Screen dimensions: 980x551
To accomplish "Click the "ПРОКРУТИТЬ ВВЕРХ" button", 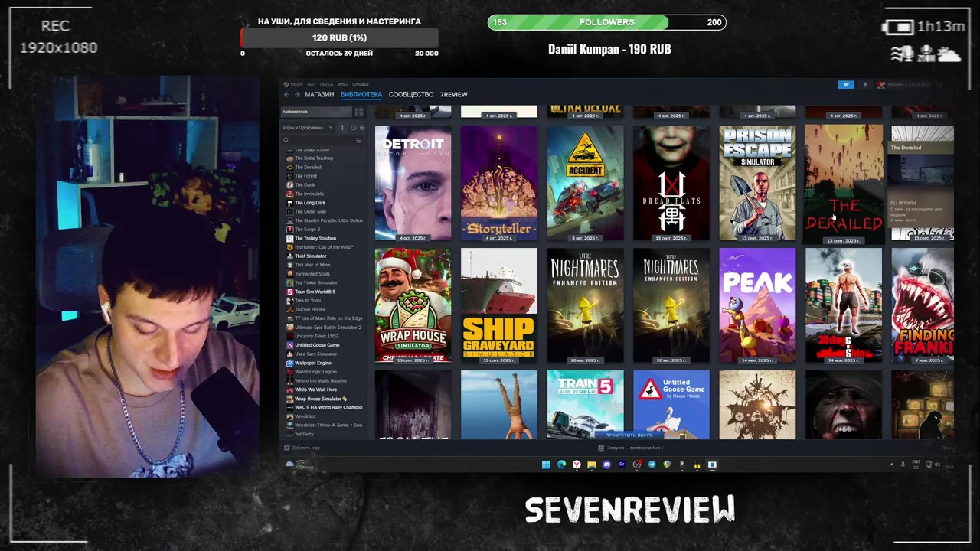I will tap(629, 435).
